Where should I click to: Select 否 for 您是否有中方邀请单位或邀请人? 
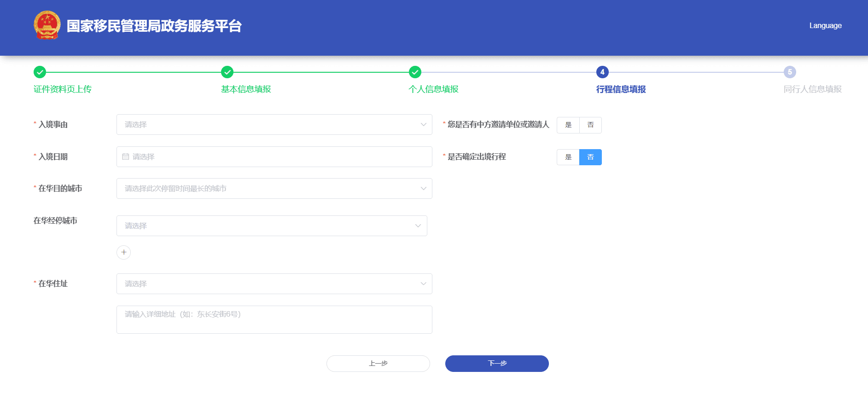coord(591,125)
